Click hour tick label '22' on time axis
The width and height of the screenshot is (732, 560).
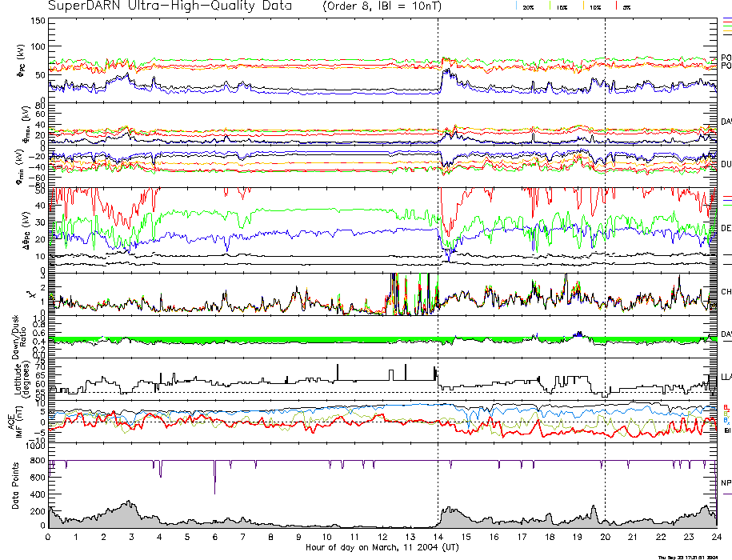coord(661,537)
